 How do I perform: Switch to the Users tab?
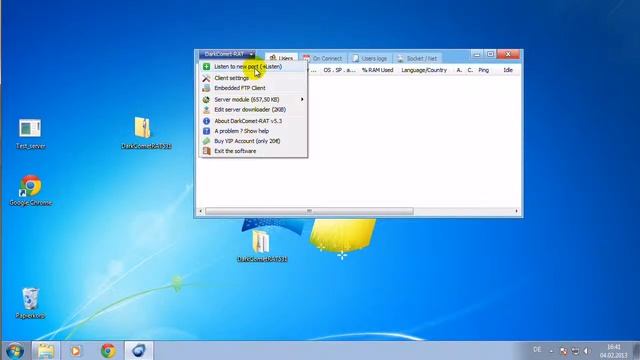coord(281,58)
